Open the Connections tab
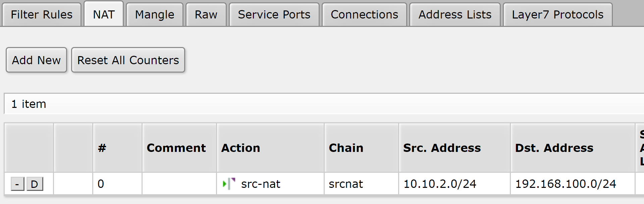Image resolution: width=644 pixels, height=204 pixels. [x=364, y=15]
